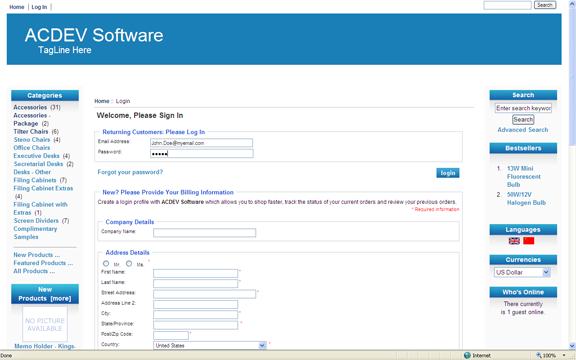Open Advanced Search link

coord(523,130)
